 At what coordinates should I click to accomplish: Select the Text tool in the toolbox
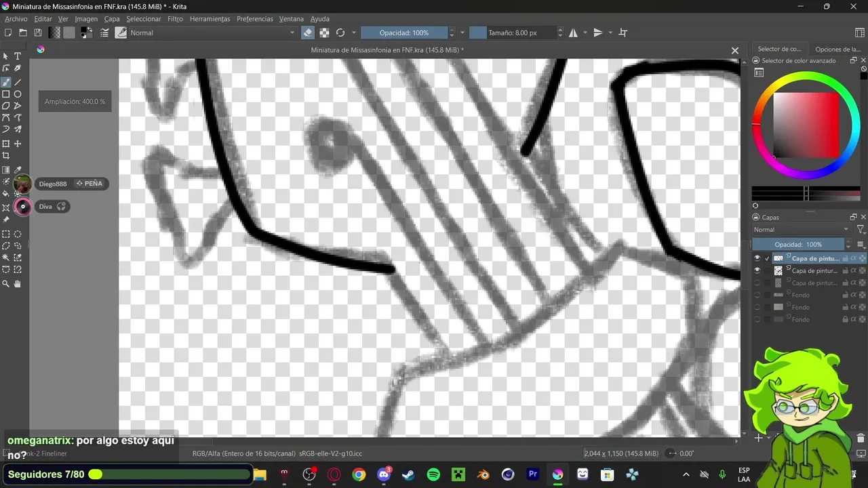coord(18,56)
